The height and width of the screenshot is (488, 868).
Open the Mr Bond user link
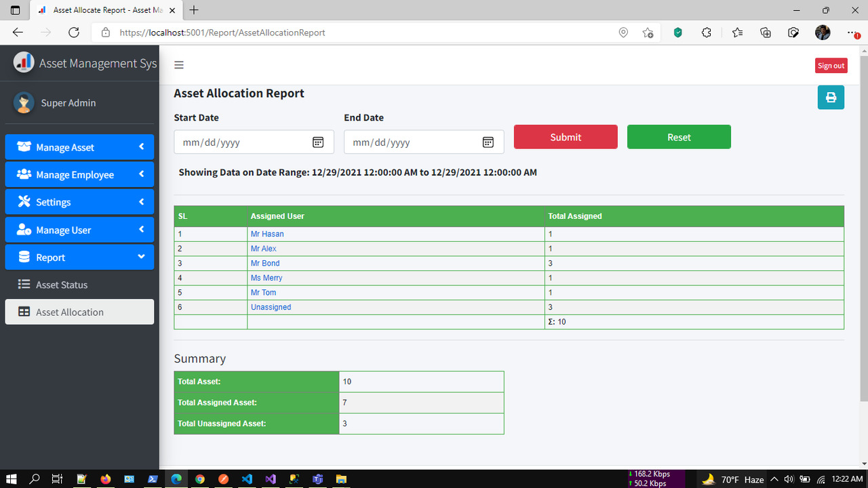[x=264, y=263]
